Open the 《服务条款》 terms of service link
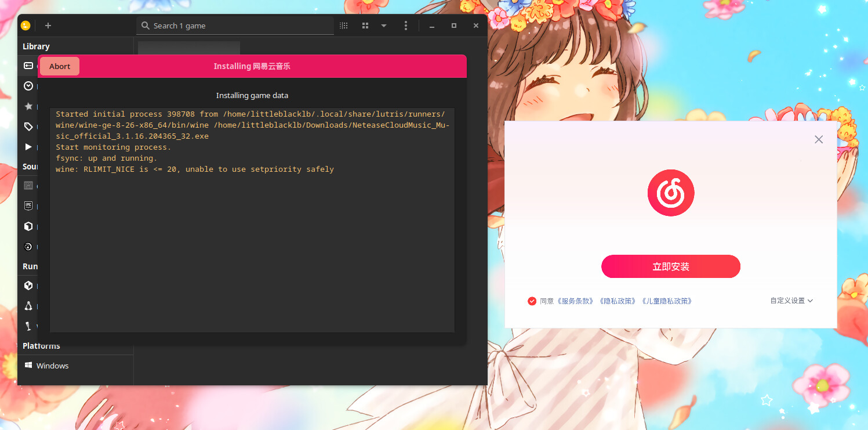The height and width of the screenshot is (430, 868). (576, 301)
